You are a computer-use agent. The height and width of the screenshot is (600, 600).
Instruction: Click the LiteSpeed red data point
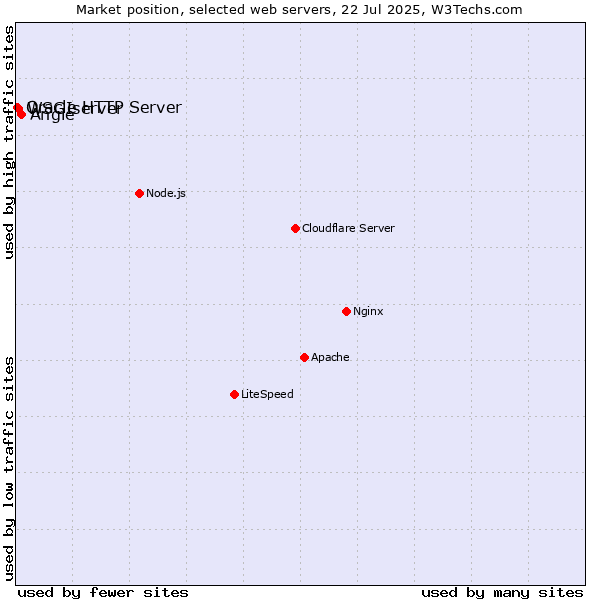pyautogui.click(x=235, y=395)
